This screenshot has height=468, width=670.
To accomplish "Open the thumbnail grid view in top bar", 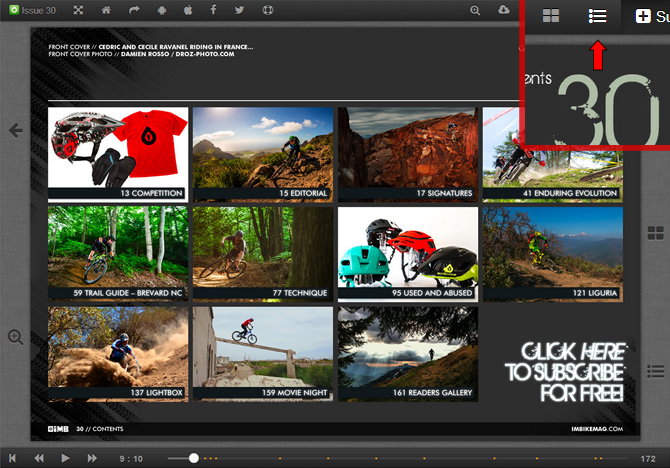I will point(550,16).
